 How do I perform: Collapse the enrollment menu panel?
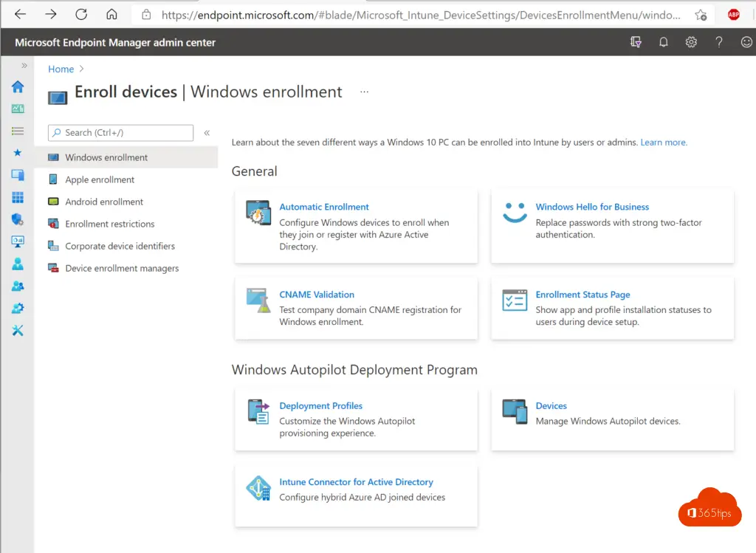[207, 133]
